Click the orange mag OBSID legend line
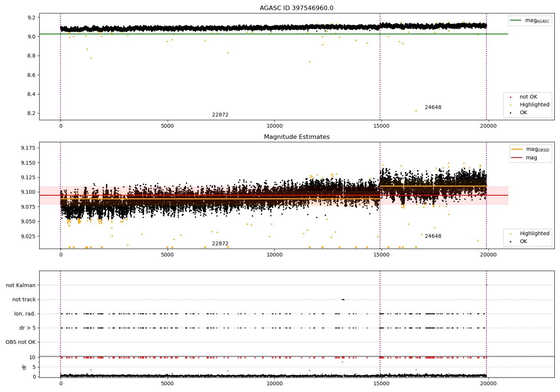560x392 pixels. coord(517,149)
